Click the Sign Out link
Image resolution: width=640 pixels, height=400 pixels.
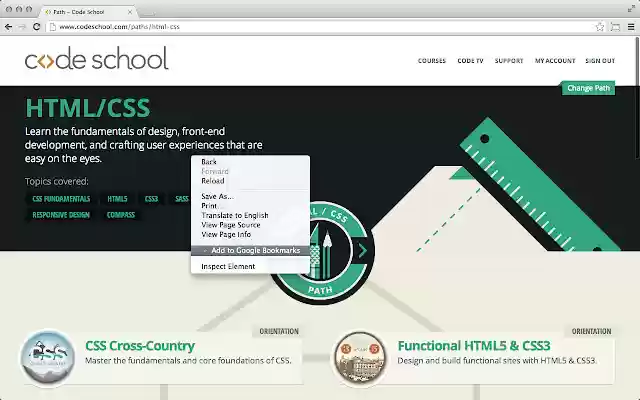[600, 61]
